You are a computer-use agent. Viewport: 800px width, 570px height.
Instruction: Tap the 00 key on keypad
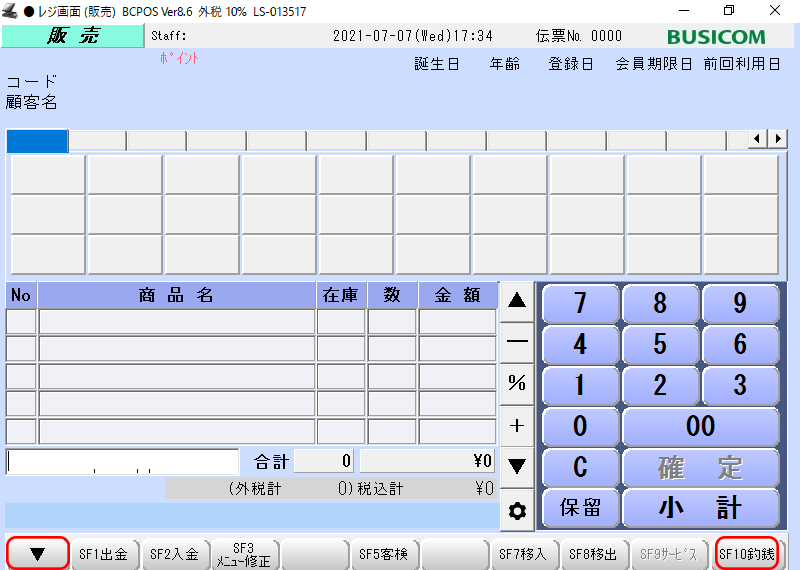click(x=700, y=425)
